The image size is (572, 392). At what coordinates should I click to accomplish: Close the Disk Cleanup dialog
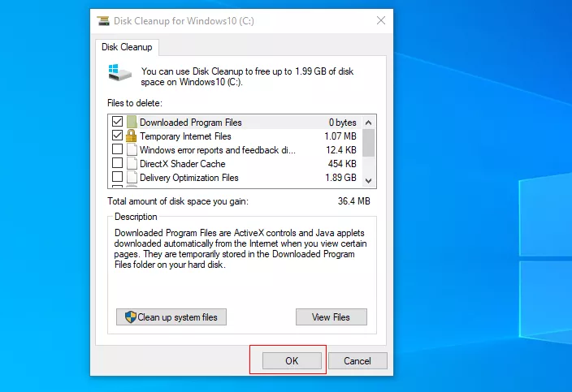click(x=381, y=20)
